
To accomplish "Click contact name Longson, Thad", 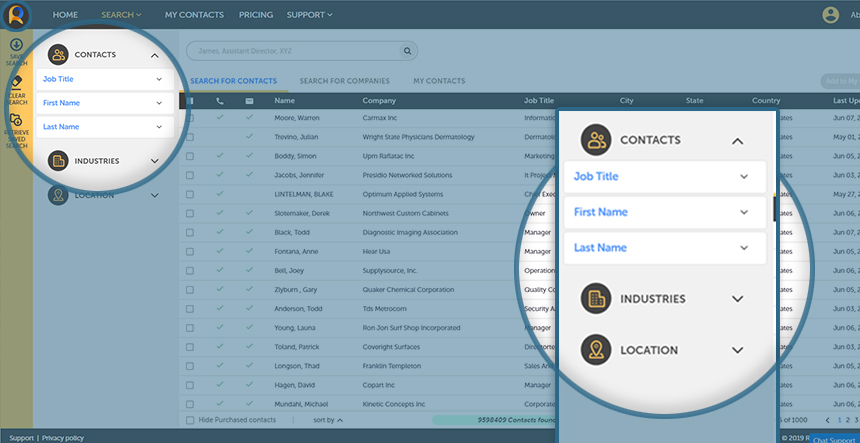I will (x=297, y=366).
